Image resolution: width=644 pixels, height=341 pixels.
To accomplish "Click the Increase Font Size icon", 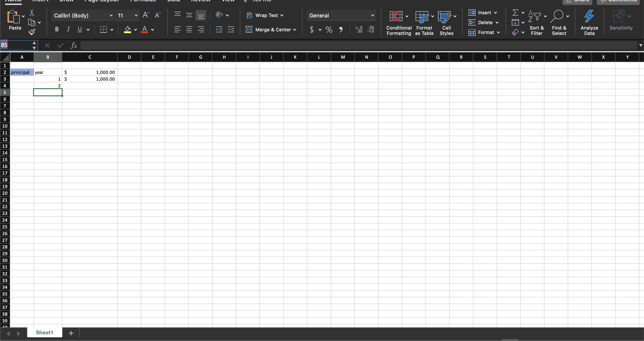I will 146,15.
